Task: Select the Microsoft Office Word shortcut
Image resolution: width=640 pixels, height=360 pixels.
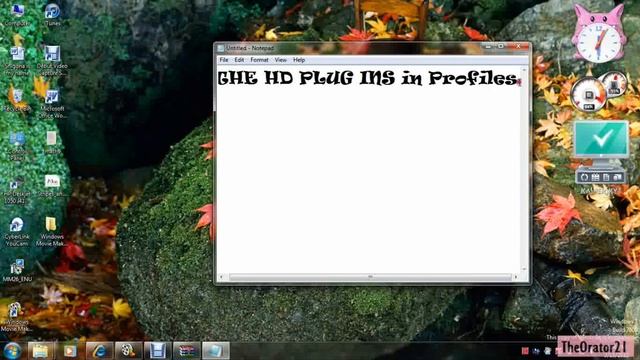Action: pos(51,104)
